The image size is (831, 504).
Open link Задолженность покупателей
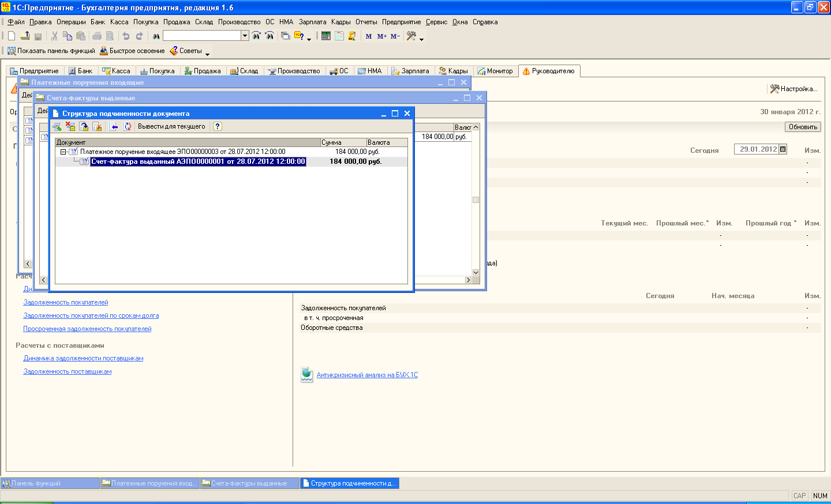[x=66, y=302]
